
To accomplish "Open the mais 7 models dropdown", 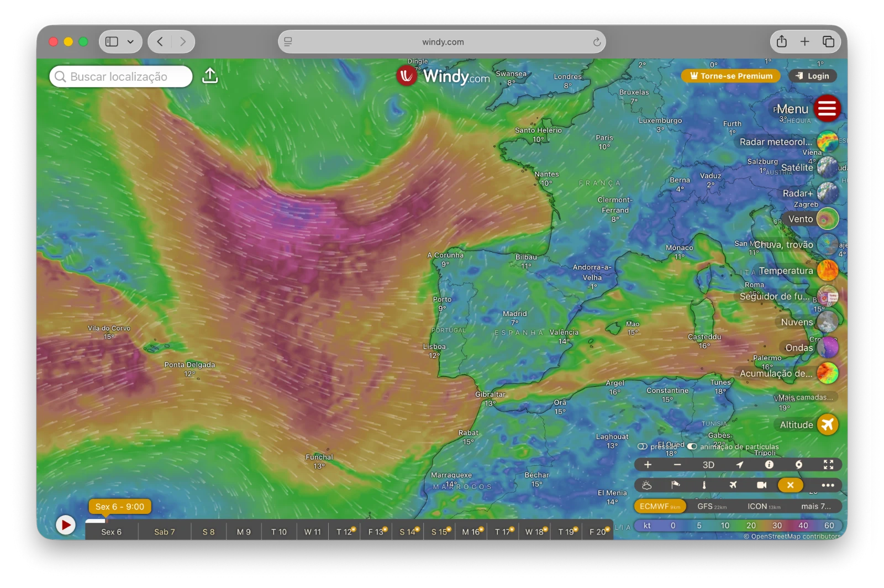I will coord(815,506).
